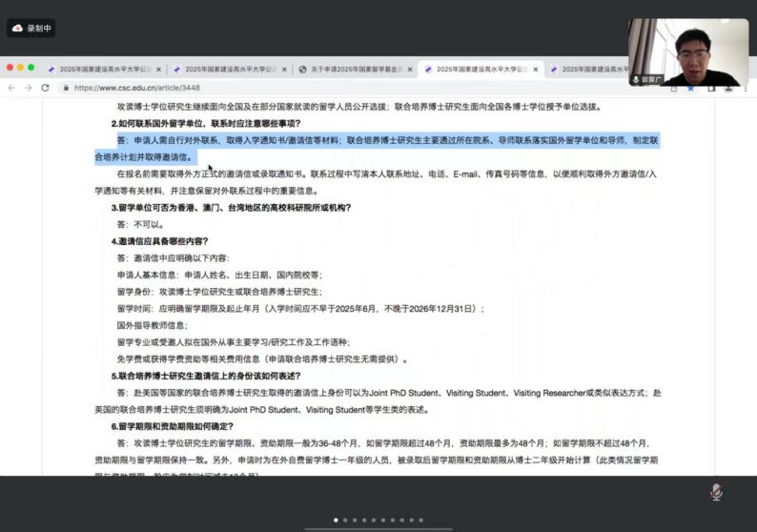Switch to the 关于申请2025年国家留学基金 tab
This screenshot has height=532, width=757.
[355, 70]
